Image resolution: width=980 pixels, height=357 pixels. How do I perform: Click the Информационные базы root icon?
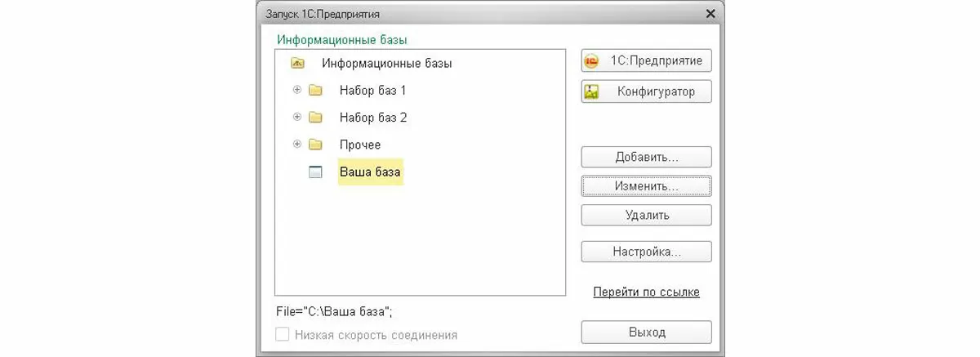(x=297, y=63)
